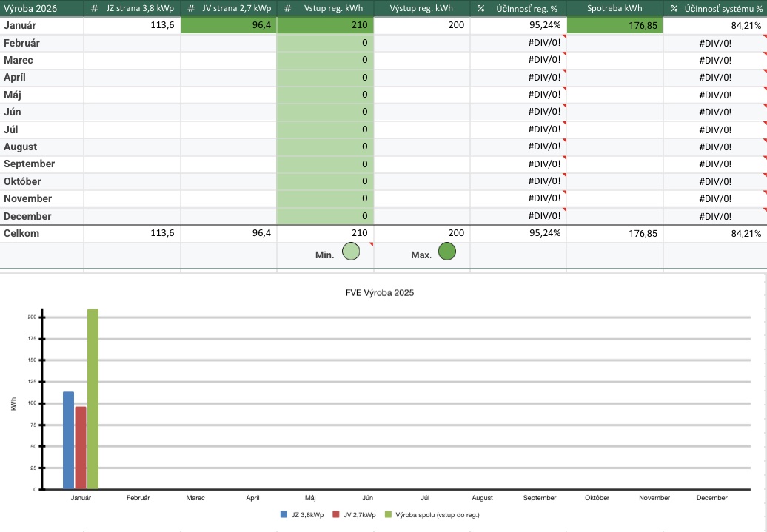
Task: Click the red JV 2,7kWp legend square
Action: (x=336, y=514)
